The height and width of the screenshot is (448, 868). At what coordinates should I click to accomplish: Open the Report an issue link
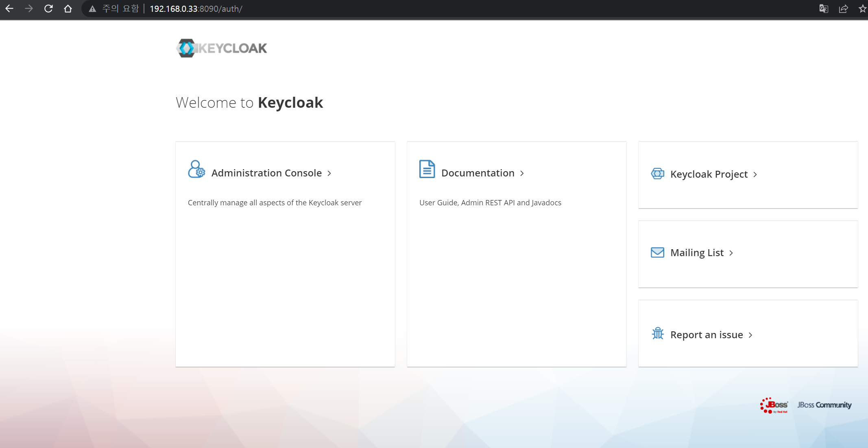click(x=706, y=335)
